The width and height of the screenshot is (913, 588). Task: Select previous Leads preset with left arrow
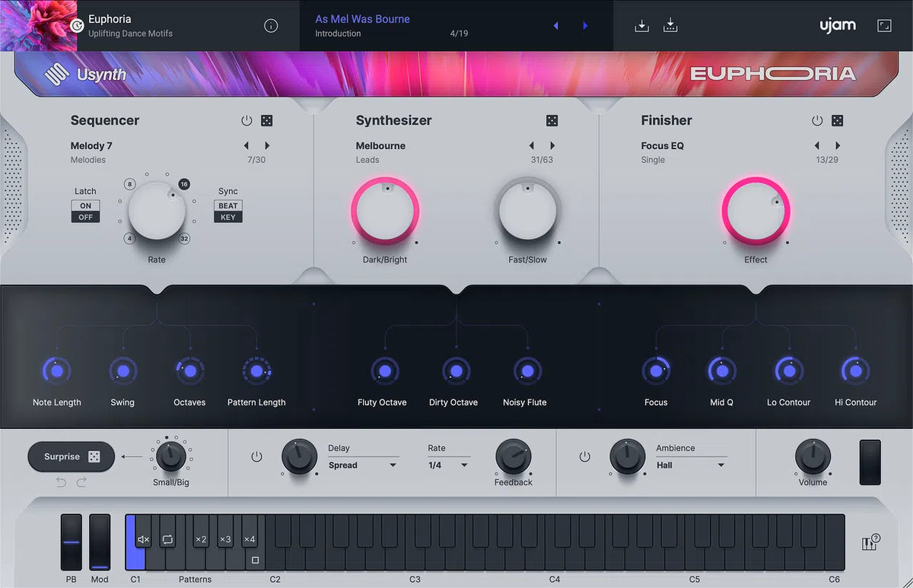531,145
